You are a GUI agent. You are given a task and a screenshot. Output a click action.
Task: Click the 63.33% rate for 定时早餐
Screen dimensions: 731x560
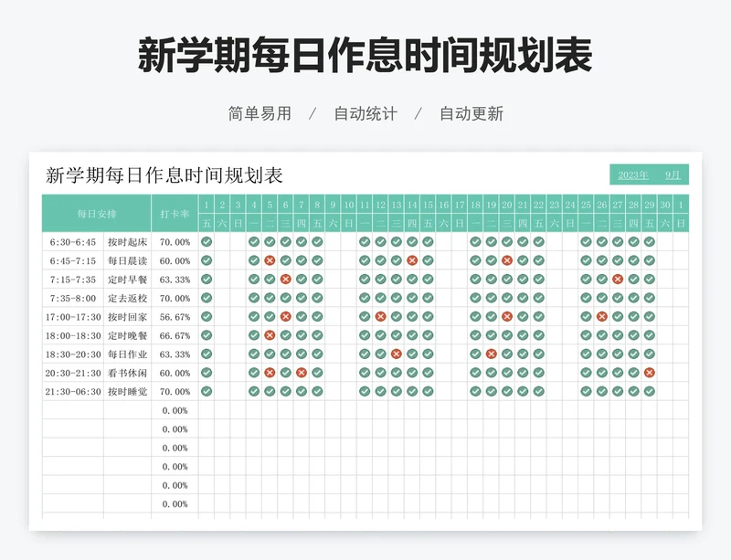pos(175,280)
